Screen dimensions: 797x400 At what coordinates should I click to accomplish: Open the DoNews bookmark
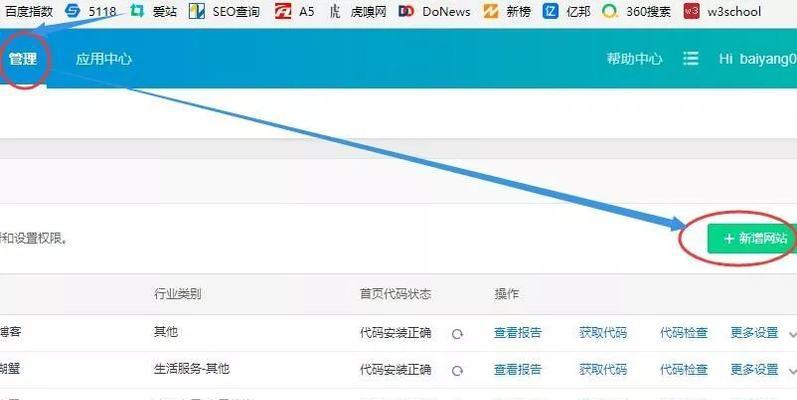pyautogui.click(x=435, y=11)
